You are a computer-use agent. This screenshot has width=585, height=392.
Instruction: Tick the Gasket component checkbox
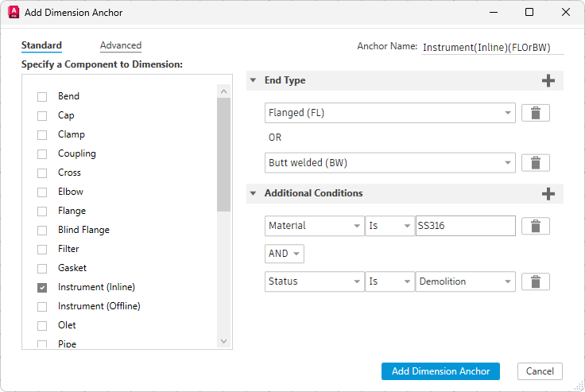coord(42,268)
